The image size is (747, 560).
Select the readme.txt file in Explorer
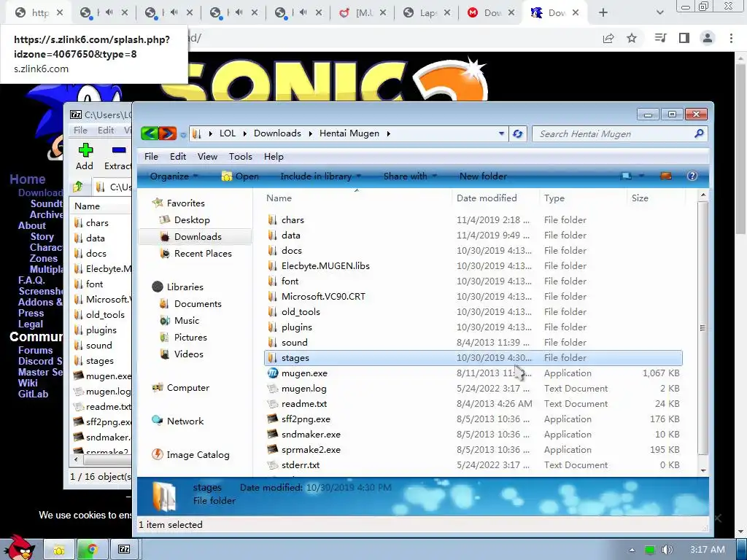coord(304,404)
